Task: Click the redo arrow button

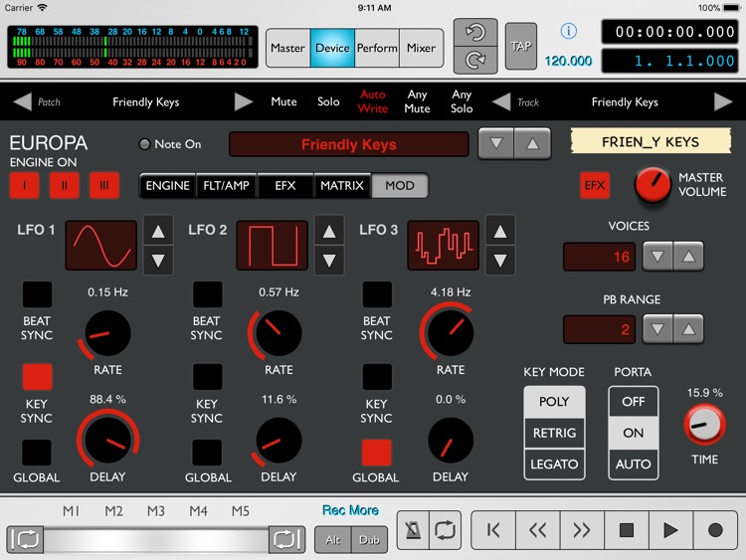Action: [475, 60]
